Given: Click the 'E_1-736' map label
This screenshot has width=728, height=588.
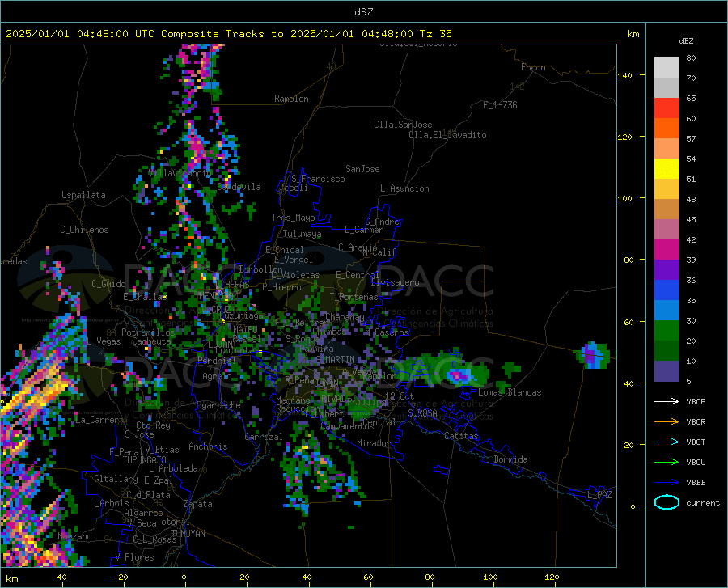Looking at the screenshot, I should [x=500, y=105].
